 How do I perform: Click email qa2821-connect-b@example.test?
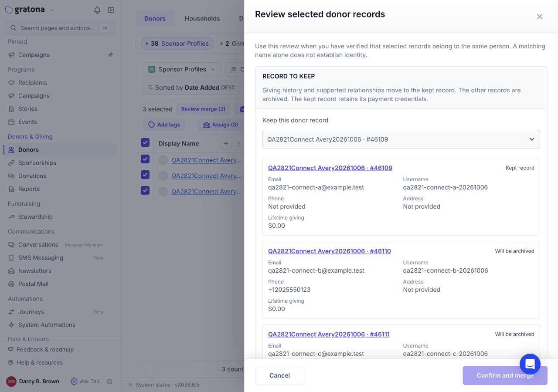pos(316,270)
